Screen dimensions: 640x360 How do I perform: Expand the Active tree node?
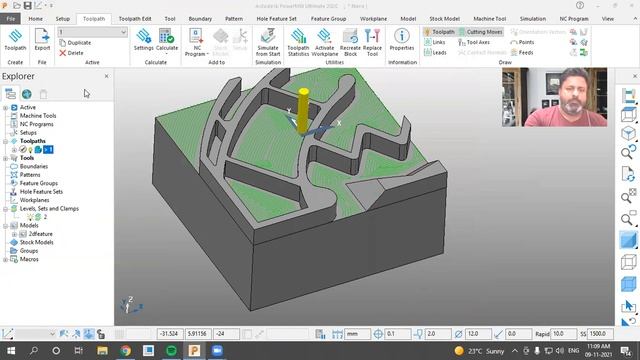point(5,107)
